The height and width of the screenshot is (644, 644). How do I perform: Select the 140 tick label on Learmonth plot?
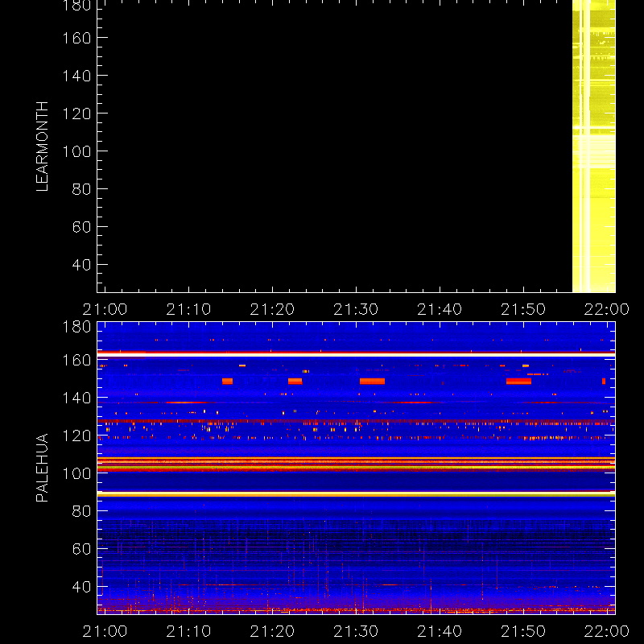(x=76, y=76)
